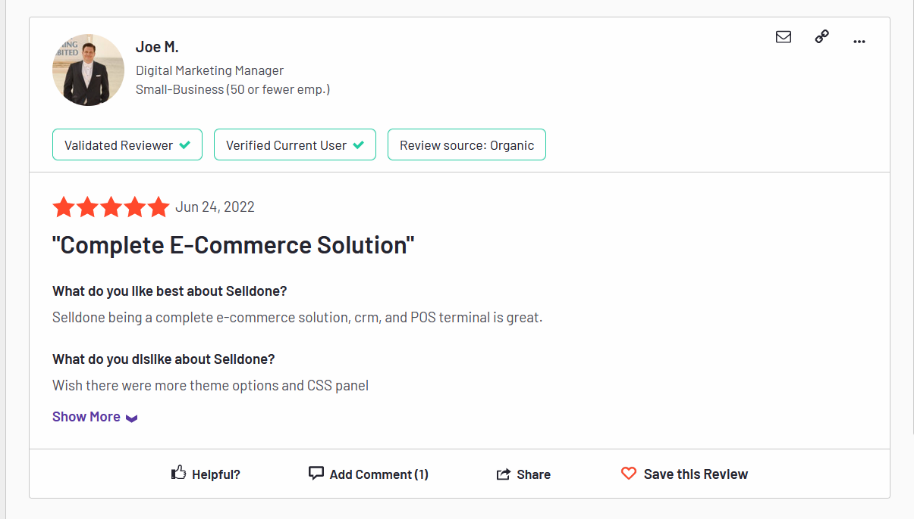The image size is (914, 519).
Task: Click the envelope message icon
Action: (783, 37)
